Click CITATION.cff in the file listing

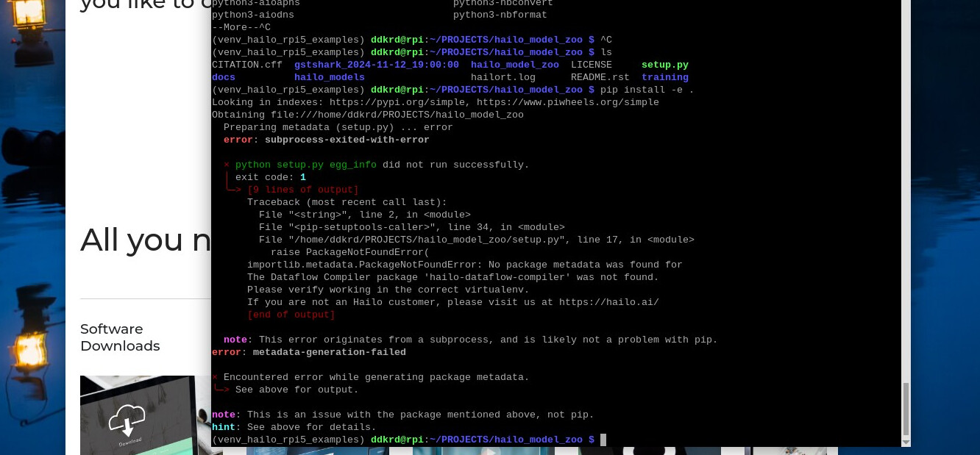246,65
